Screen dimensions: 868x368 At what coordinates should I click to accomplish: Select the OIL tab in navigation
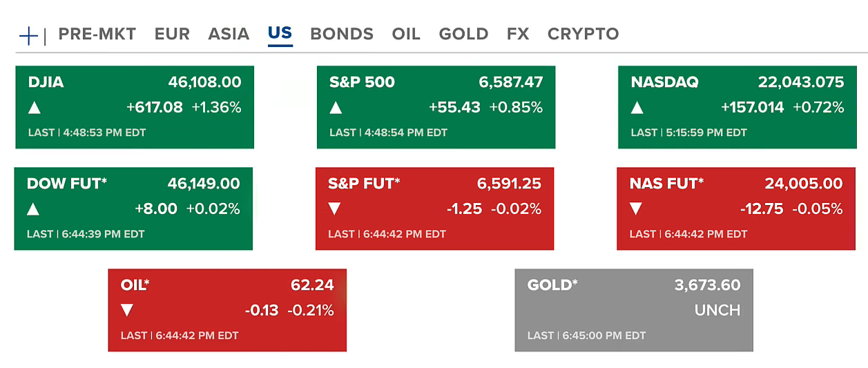406,34
